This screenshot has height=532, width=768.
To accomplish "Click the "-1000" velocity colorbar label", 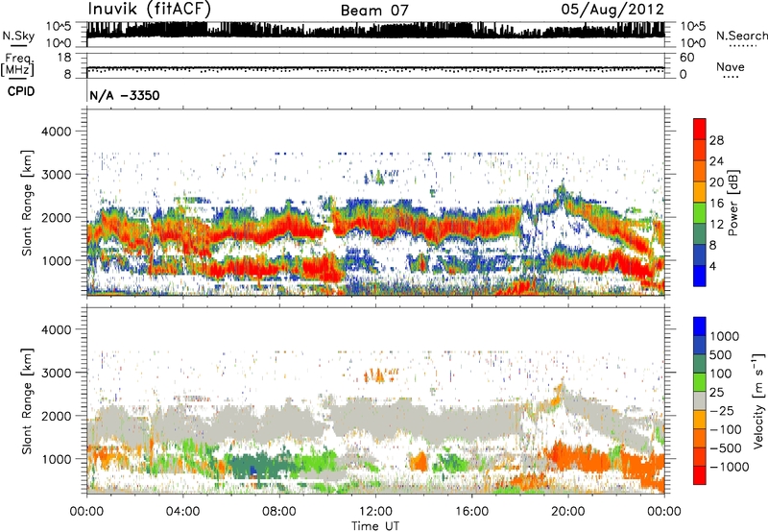I will [729, 467].
